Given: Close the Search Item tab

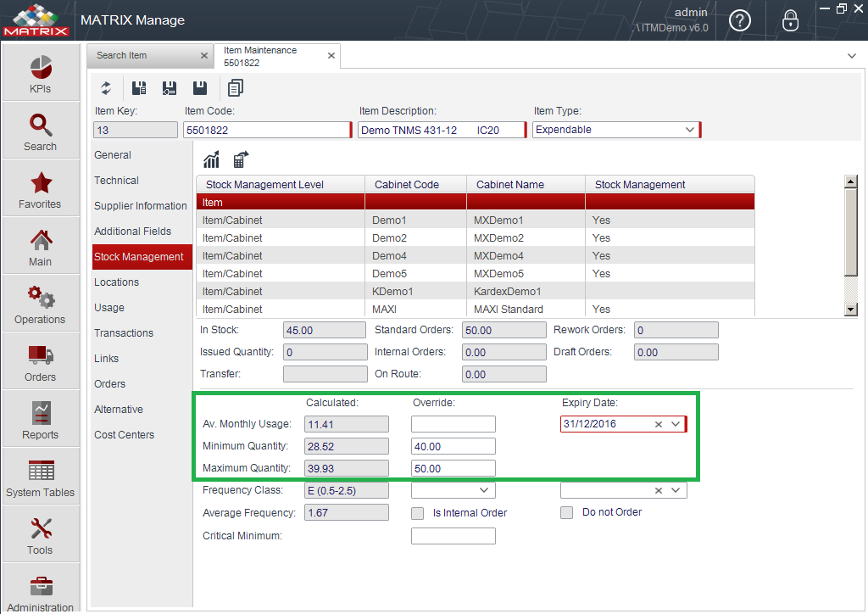Looking at the screenshot, I should click(x=203, y=55).
